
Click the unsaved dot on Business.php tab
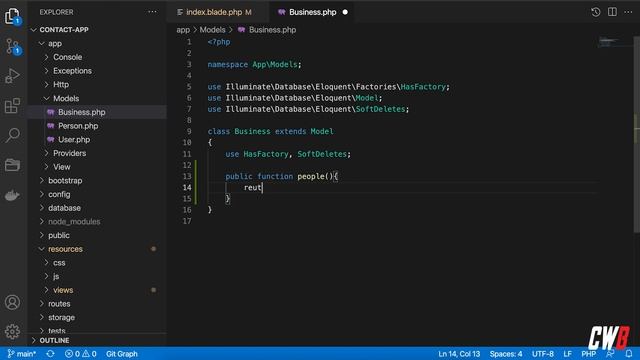(x=345, y=12)
